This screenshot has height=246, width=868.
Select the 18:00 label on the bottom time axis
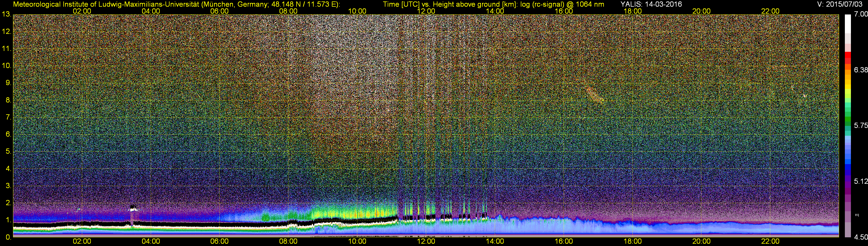point(632,241)
